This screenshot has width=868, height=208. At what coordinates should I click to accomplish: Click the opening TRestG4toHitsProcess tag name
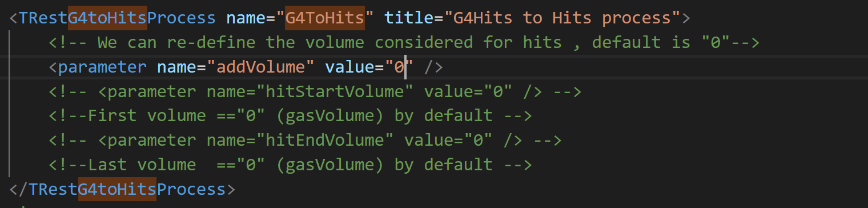(117, 18)
